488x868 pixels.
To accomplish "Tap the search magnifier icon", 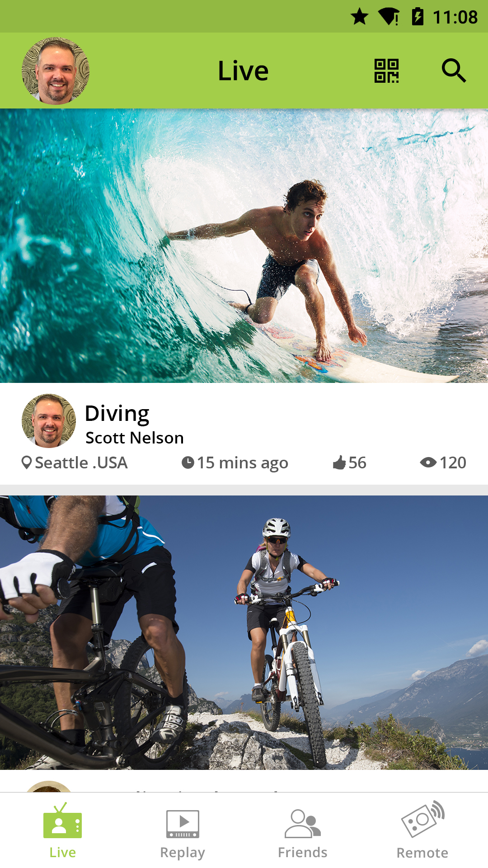I will click(x=454, y=71).
